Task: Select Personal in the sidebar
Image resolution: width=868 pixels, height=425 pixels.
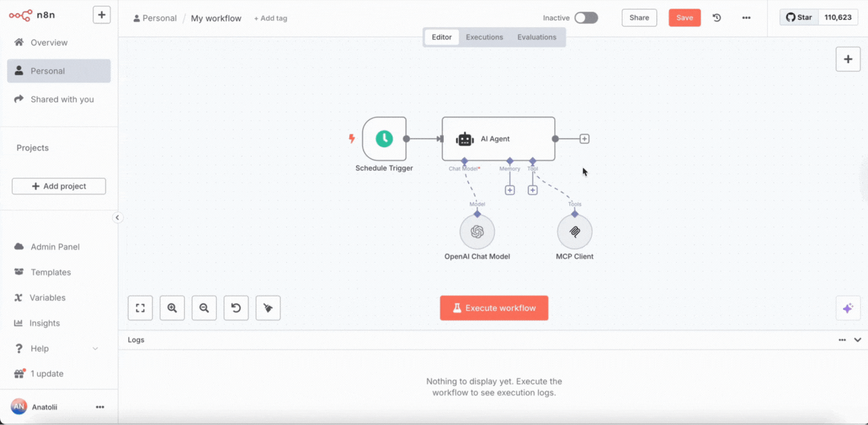Action: [58, 71]
